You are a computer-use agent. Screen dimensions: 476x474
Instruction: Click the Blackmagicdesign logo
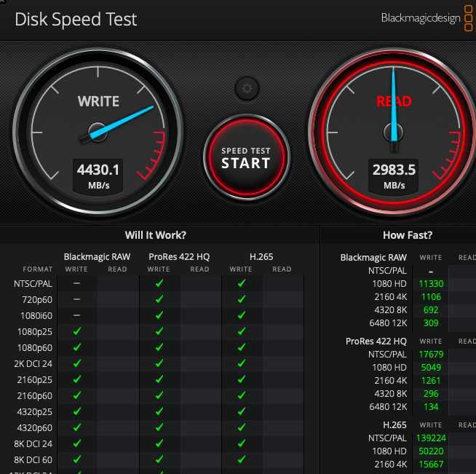coord(427,18)
